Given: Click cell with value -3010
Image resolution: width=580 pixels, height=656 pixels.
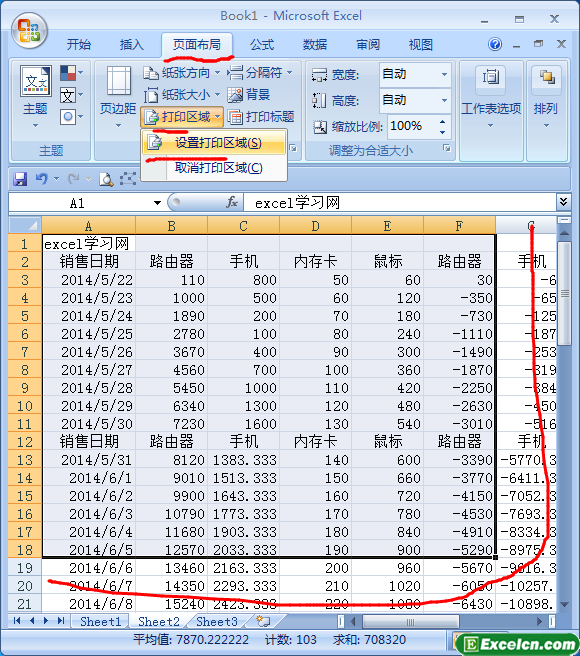Looking at the screenshot, I should 459,424.
